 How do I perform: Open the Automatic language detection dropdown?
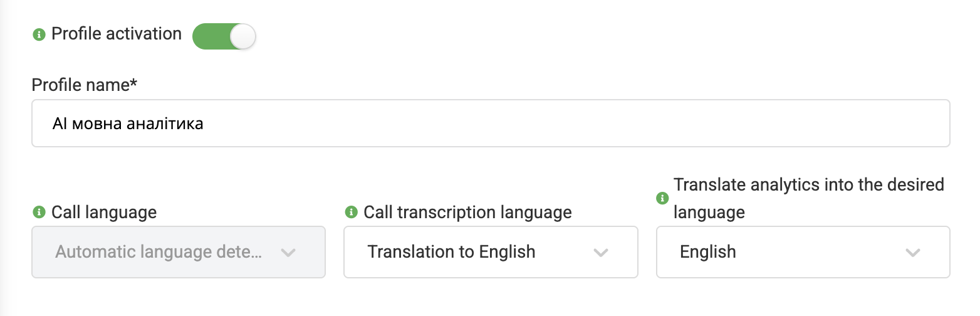(178, 252)
